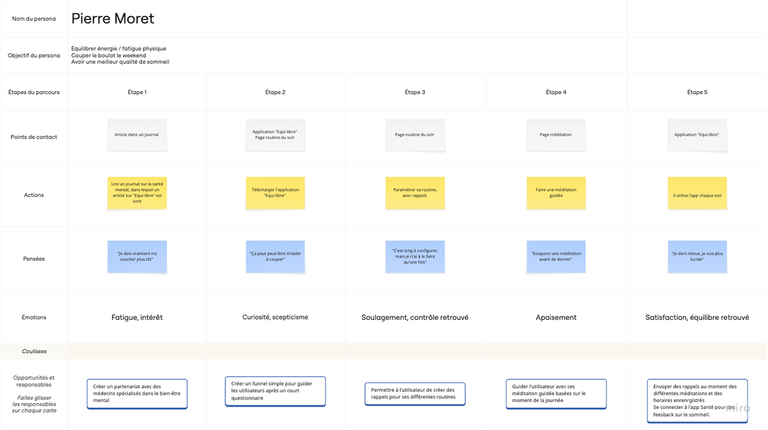The image size is (768, 430).
Task: Click the "Étapes du parcours" row label
Action: tap(34, 92)
